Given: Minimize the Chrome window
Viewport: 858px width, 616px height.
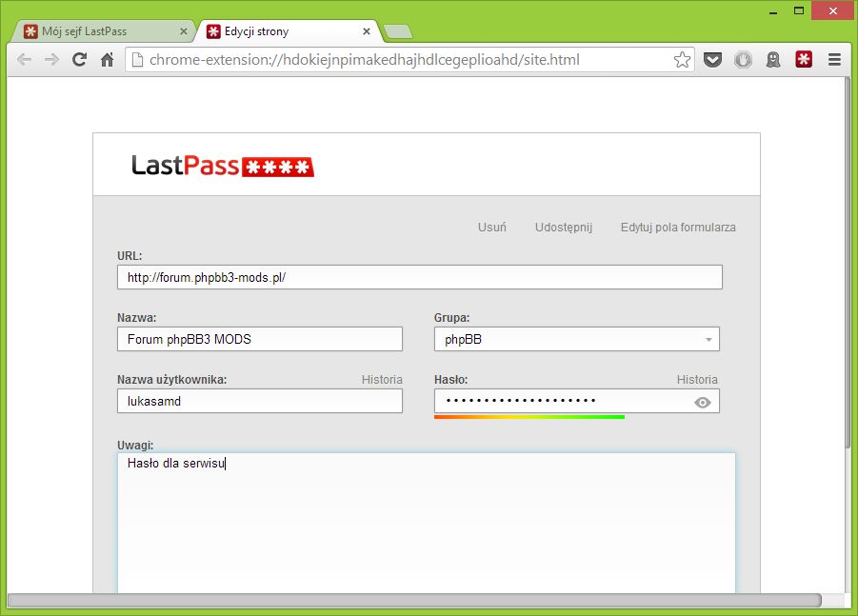Looking at the screenshot, I should [x=773, y=11].
